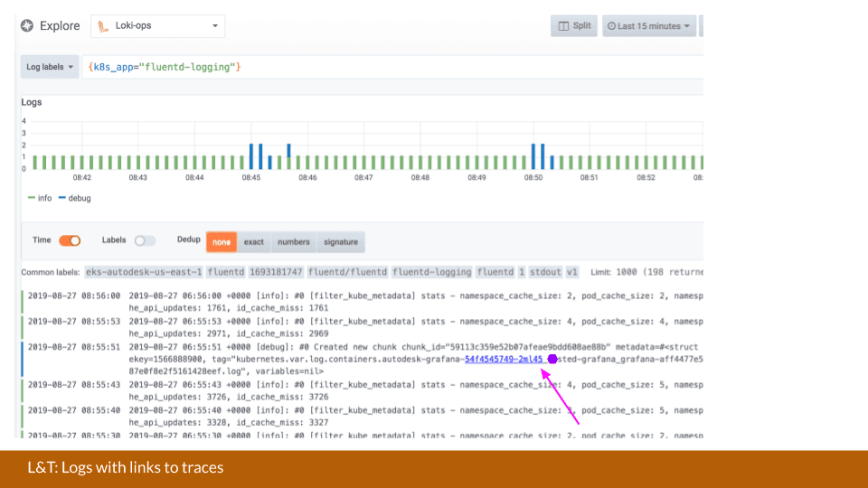Click the 'Limit: 1000' text
The height and width of the screenshot is (488, 868).
pos(614,272)
